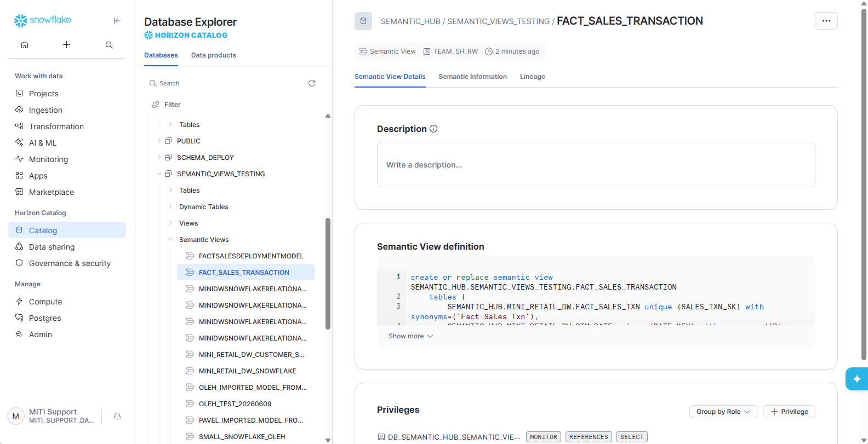The width and height of the screenshot is (868, 444).
Task: Open Apps section
Action: (x=67, y=176)
